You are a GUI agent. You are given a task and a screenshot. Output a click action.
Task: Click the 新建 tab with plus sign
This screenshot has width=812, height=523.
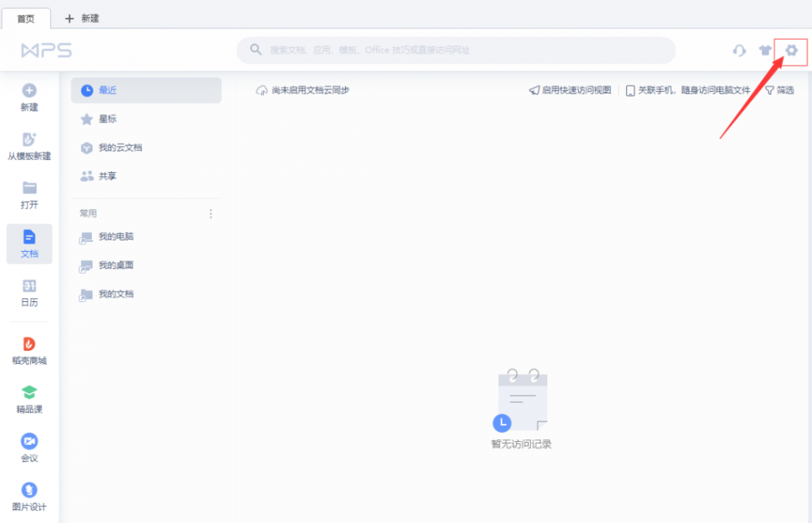(81, 19)
